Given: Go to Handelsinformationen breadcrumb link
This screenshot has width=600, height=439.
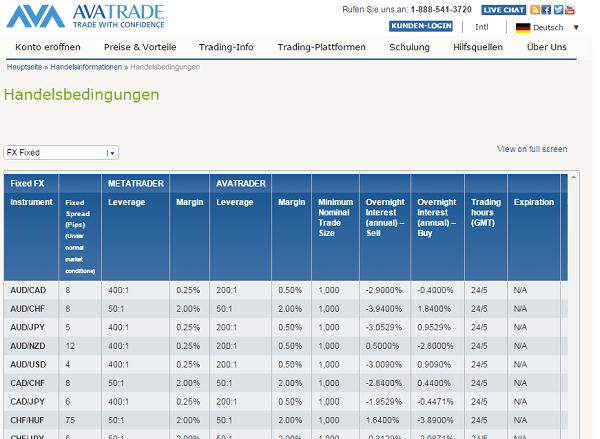Looking at the screenshot, I should click(86, 67).
